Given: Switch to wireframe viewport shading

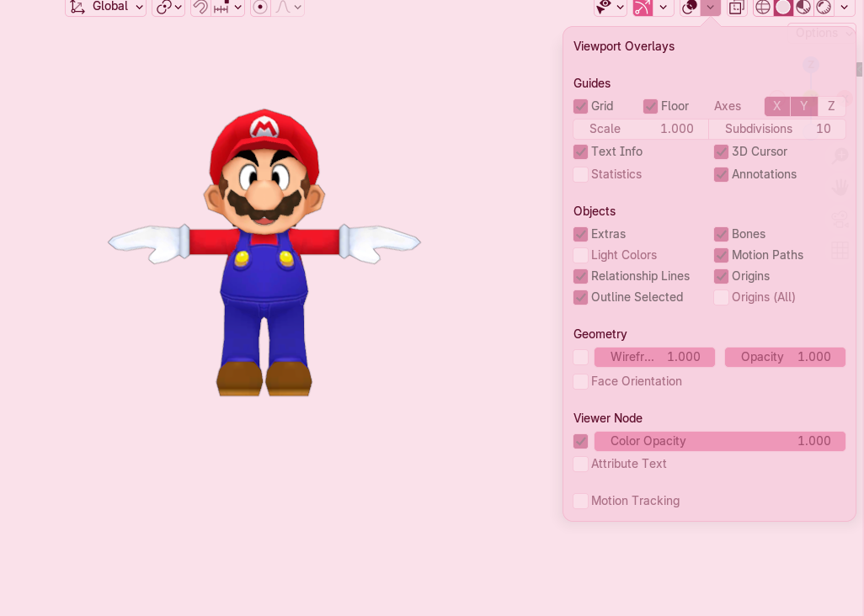Looking at the screenshot, I should click(x=763, y=7).
